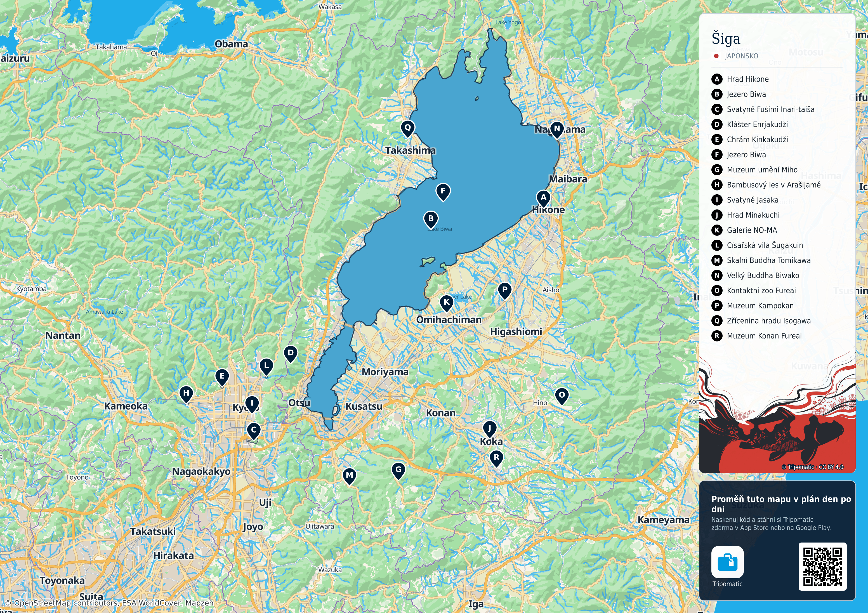Click legend badge R beside Muzeum Konan Fureai
Viewport: 868px width, 613px height.
point(717,336)
